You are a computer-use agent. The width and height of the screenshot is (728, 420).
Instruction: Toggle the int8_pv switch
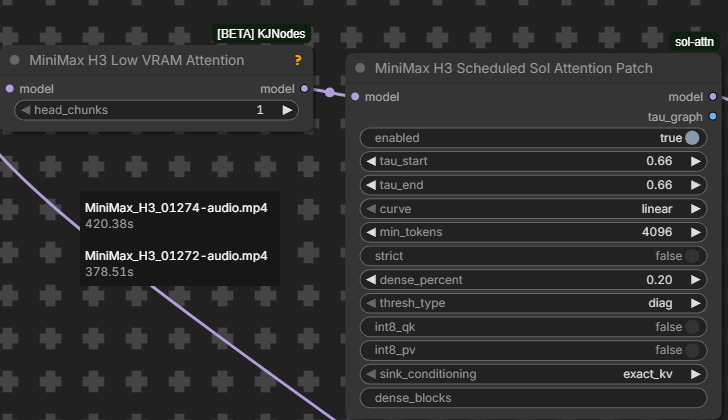692,350
